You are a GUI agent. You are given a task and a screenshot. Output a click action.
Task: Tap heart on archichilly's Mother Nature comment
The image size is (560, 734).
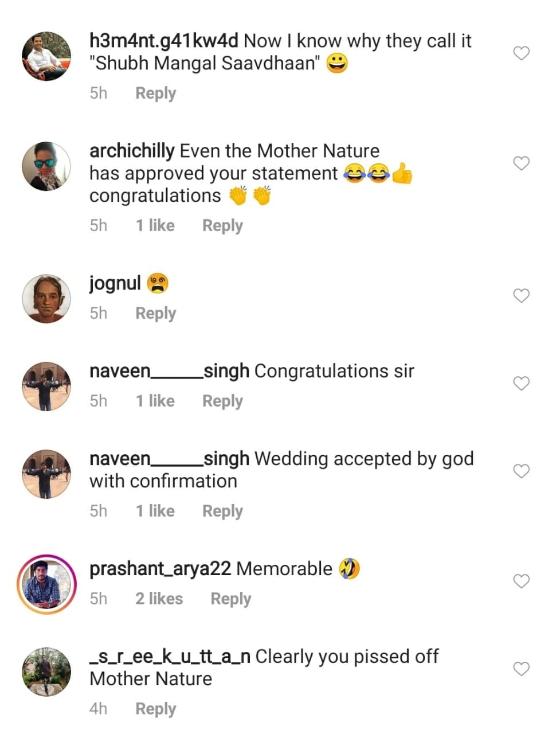pyautogui.click(x=521, y=163)
